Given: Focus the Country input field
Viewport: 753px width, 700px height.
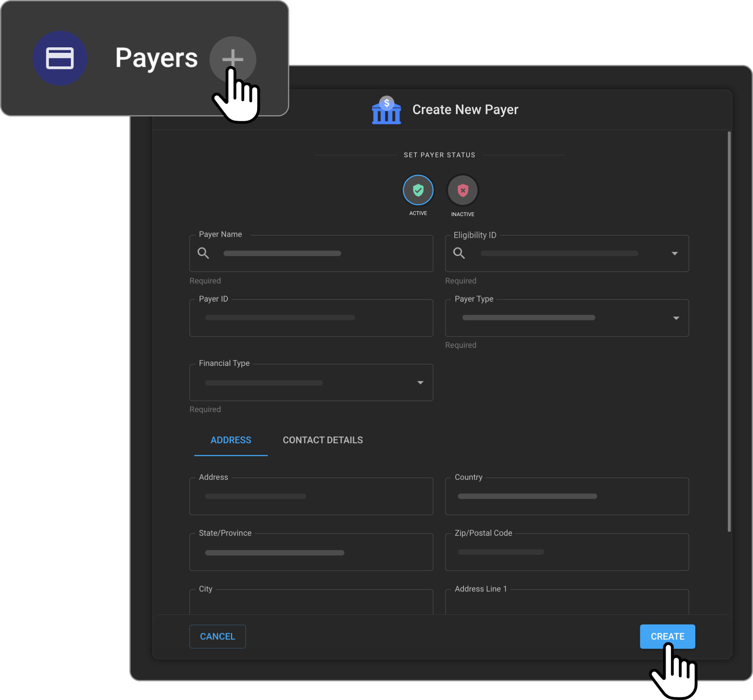Looking at the screenshot, I should tap(566, 497).
